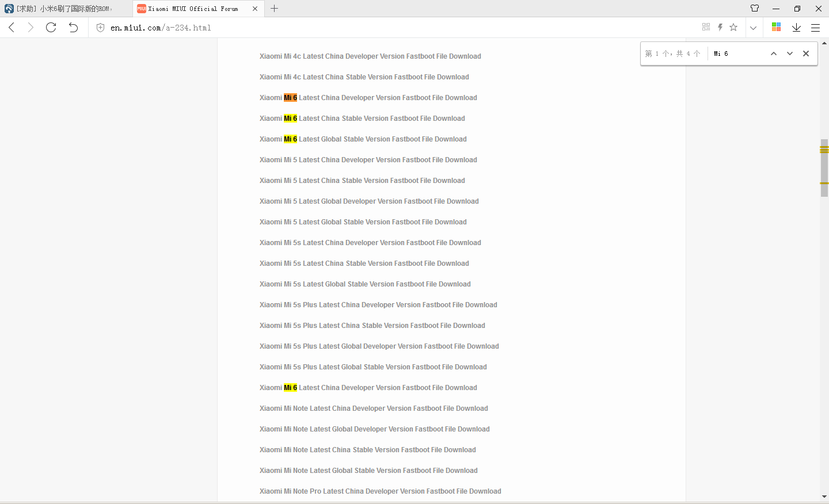Open Mi Note Latest China Stable Fastboot link
The width and height of the screenshot is (829, 504).
click(x=367, y=450)
